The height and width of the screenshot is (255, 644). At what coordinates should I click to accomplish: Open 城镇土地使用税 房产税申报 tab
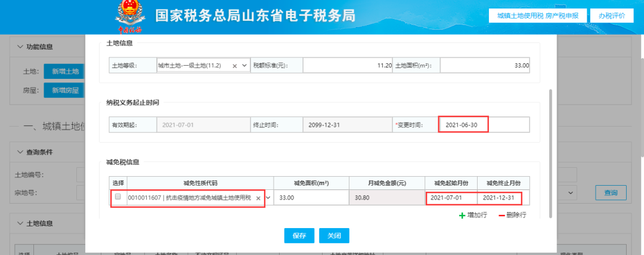(538, 16)
